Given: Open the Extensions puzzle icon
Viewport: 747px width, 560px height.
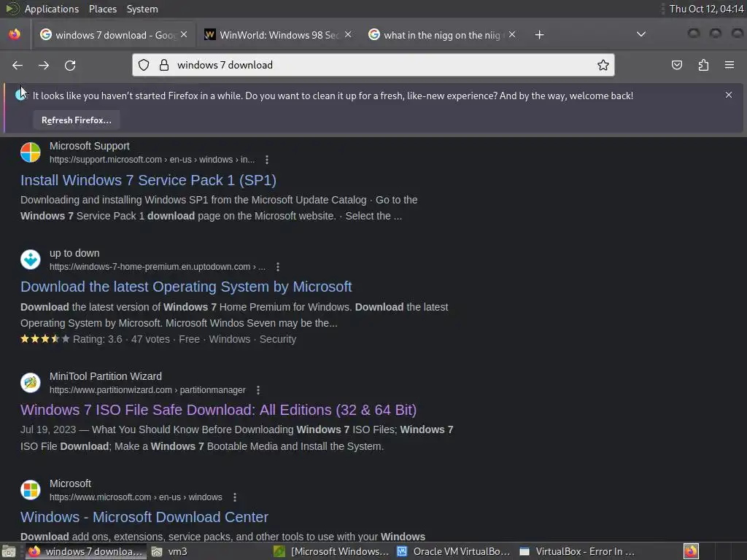Looking at the screenshot, I should 703,65.
